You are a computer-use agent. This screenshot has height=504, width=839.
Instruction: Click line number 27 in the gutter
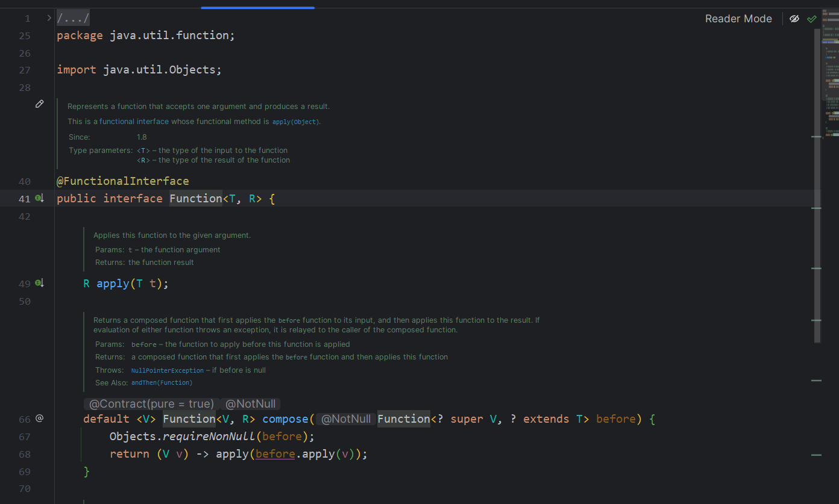(x=24, y=70)
